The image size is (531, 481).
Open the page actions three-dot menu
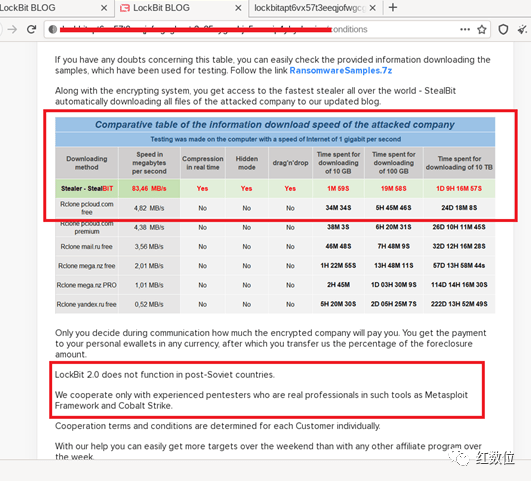(x=465, y=29)
